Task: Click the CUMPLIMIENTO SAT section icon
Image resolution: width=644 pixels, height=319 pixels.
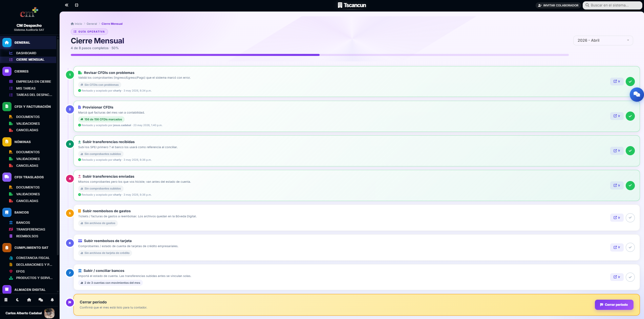Action: click(x=7, y=247)
